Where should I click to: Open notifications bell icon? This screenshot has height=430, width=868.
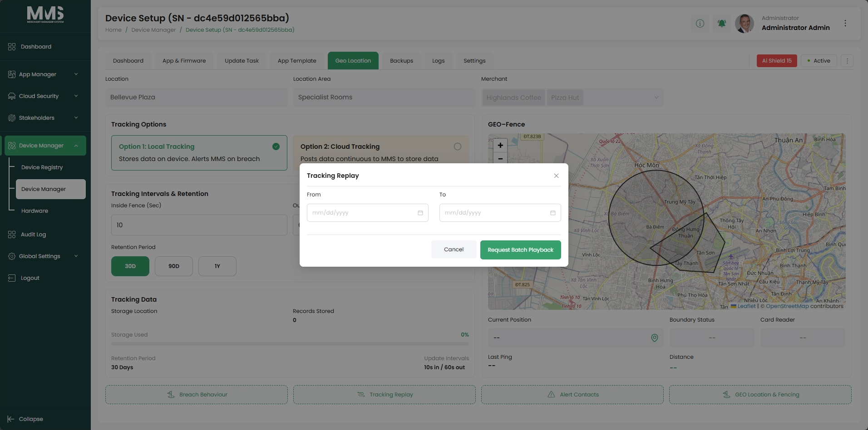tap(722, 23)
